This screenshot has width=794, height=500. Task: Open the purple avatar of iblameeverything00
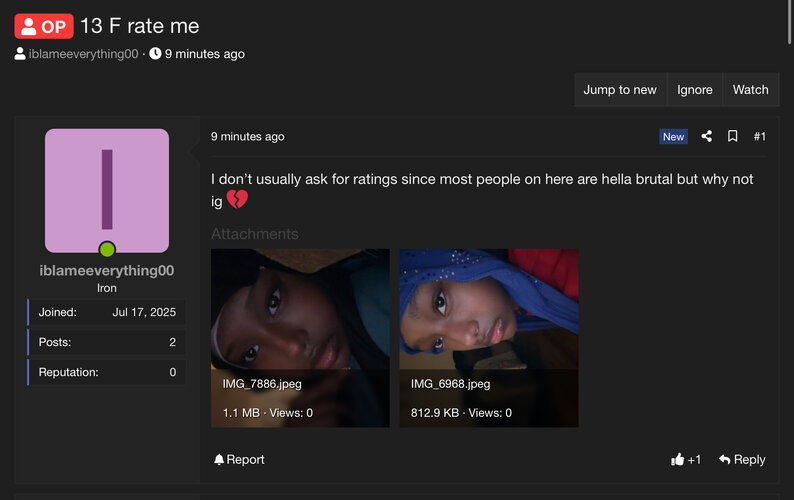click(x=107, y=190)
